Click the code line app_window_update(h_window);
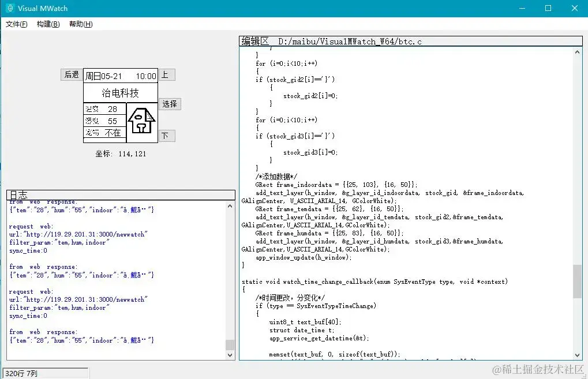588x379 pixels. (304, 257)
